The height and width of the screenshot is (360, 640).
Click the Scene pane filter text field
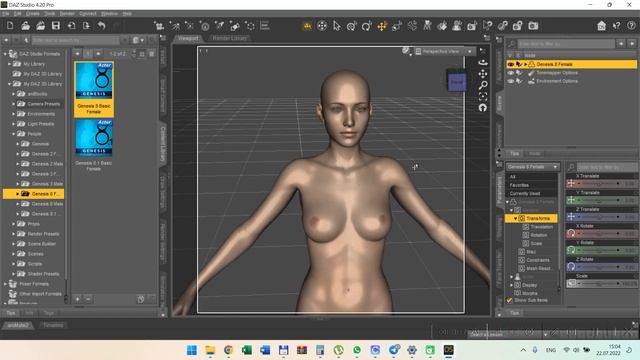[566, 43]
